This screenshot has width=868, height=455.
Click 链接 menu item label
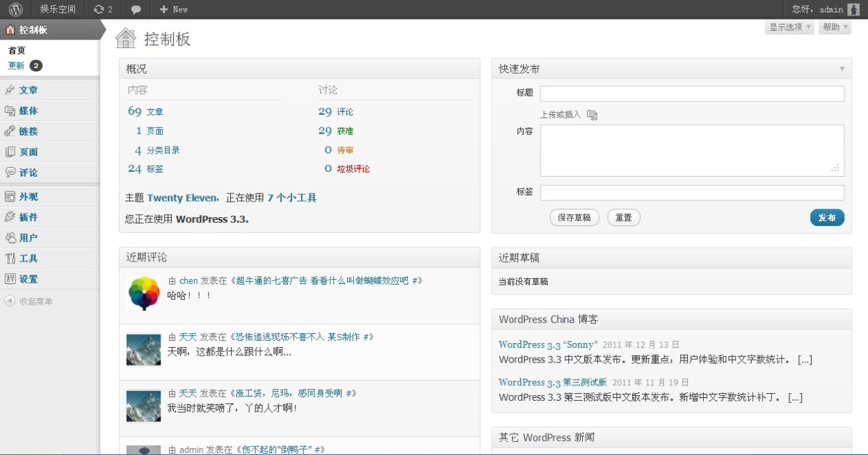(29, 131)
